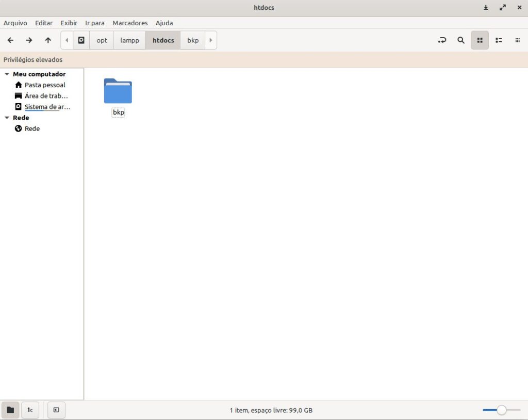
Task: Click the opt path bar button
Action: [x=102, y=40]
